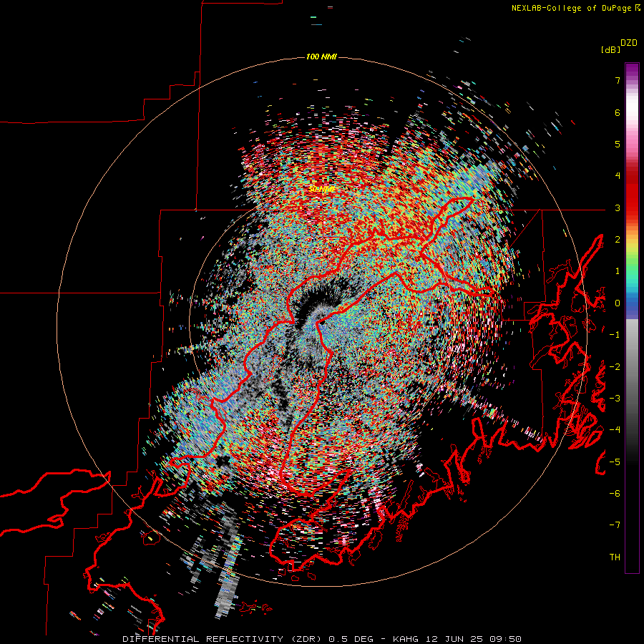The width and height of the screenshot is (644, 644).
Task: Click the "KAHG" radar site identifier
Action: [406, 639]
